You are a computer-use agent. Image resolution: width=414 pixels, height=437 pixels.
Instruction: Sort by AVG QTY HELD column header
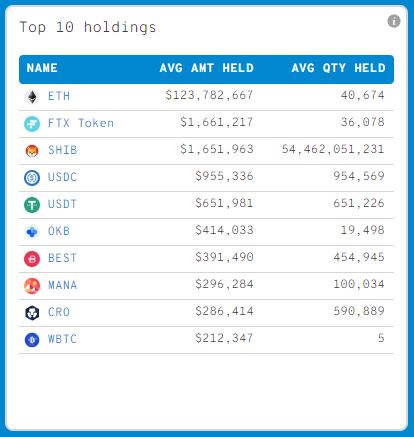click(x=338, y=68)
